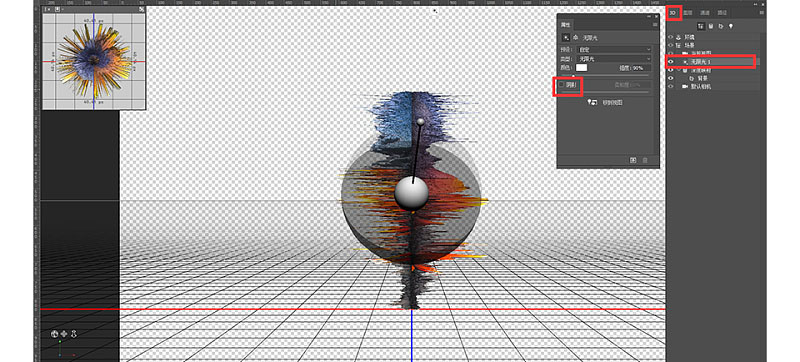Click the secondary view thumbnail preview
The image size is (800, 362).
pyautogui.click(x=94, y=62)
